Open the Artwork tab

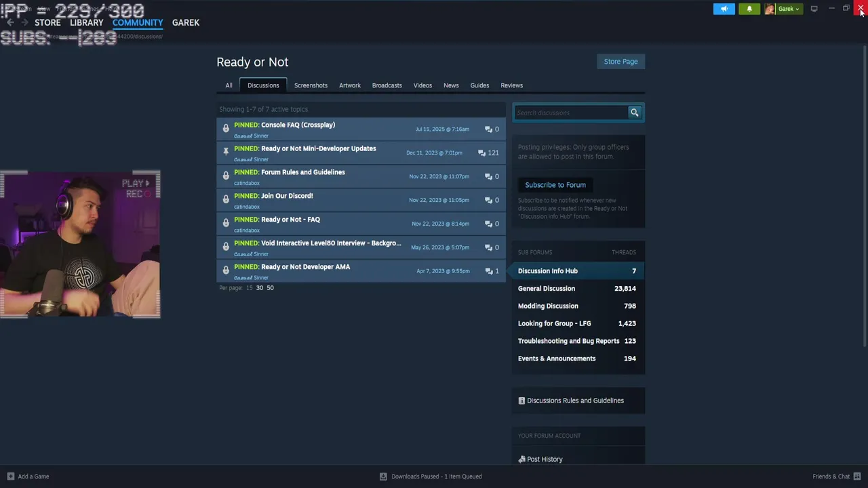(x=350, y=85)
